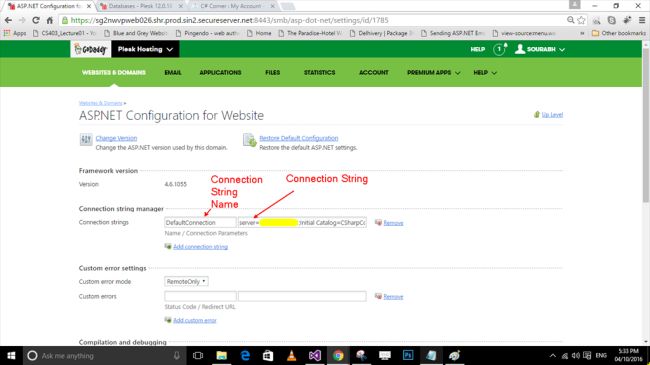Go to Websites & Domains tab
The image size is (650, 365).
114,72
